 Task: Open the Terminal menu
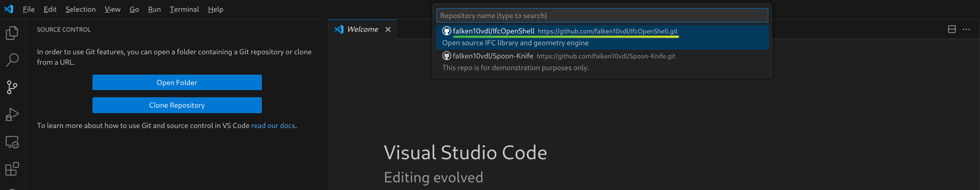(184, 9)
